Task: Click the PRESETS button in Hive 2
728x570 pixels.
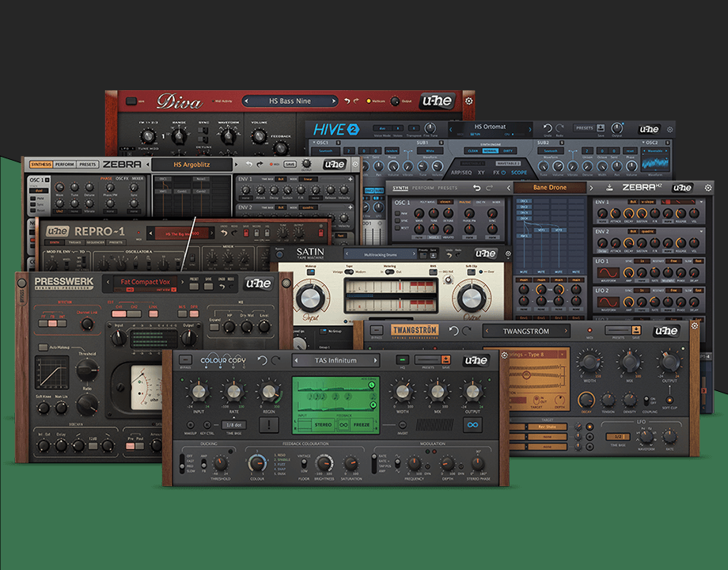Action: pyautogui.click(x=584, y=127)
